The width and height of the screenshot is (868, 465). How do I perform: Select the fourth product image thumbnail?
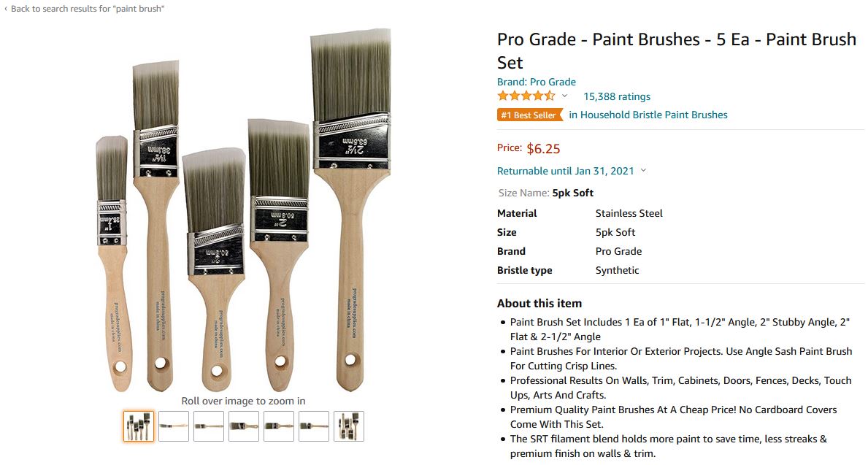click(244, 426)
